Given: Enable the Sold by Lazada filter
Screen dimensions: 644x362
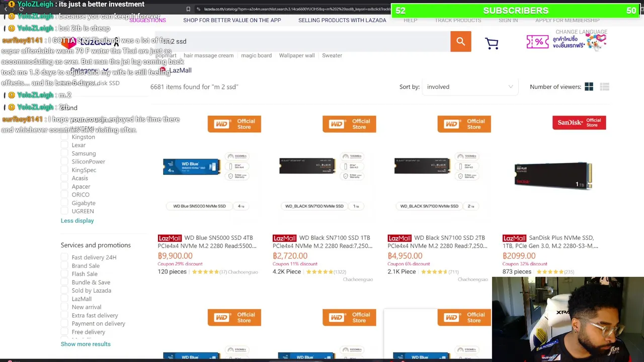Looking at the screenshot, I should click(64, 291).
